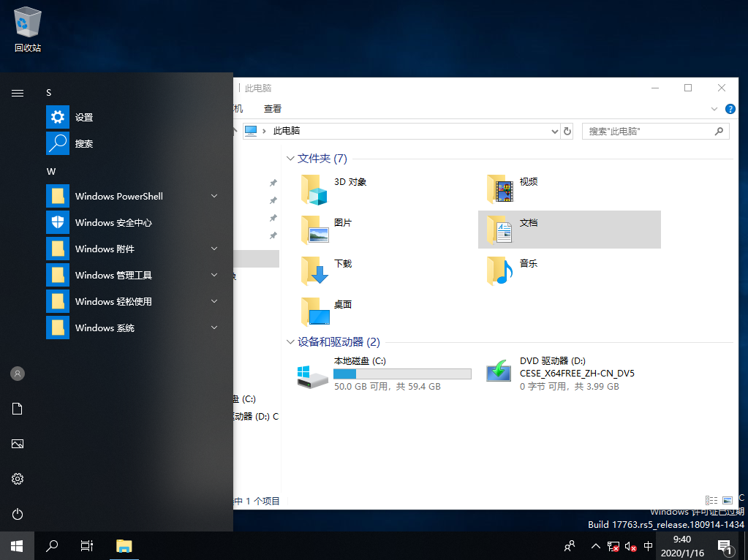Expand the Windows 附件 folder chevron
Viewport: 748px width, 560px height.
(x=214, y=249)
